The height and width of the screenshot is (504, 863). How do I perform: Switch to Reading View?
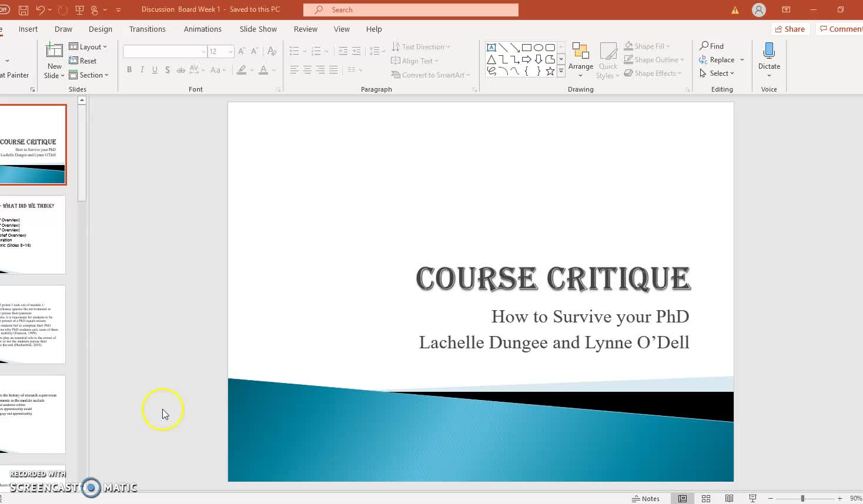point(729,498)
